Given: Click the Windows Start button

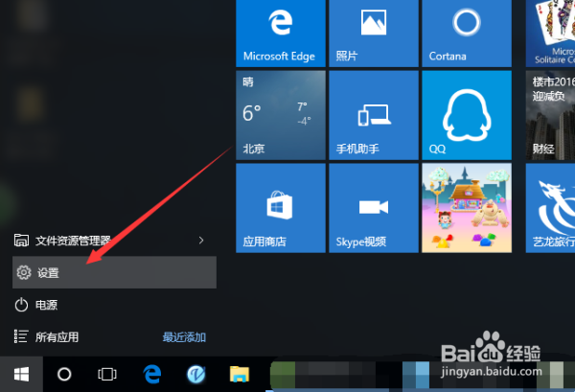Looking at the screenshot, I should coord(21,375).
